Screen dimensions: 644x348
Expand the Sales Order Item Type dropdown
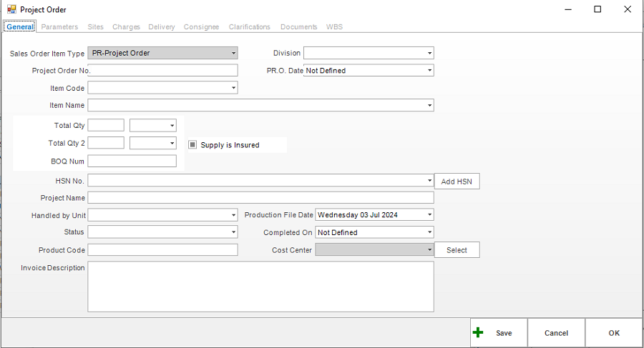click(x=233, y=53)
